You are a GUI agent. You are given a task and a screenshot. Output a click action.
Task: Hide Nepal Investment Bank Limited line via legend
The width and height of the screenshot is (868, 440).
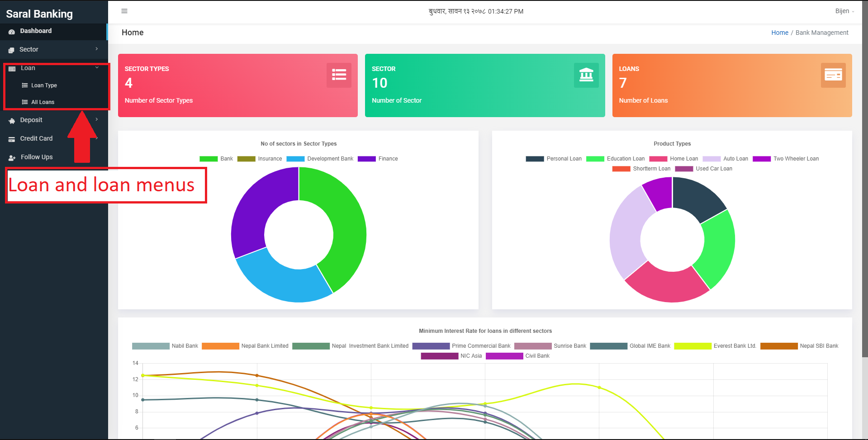351,346
